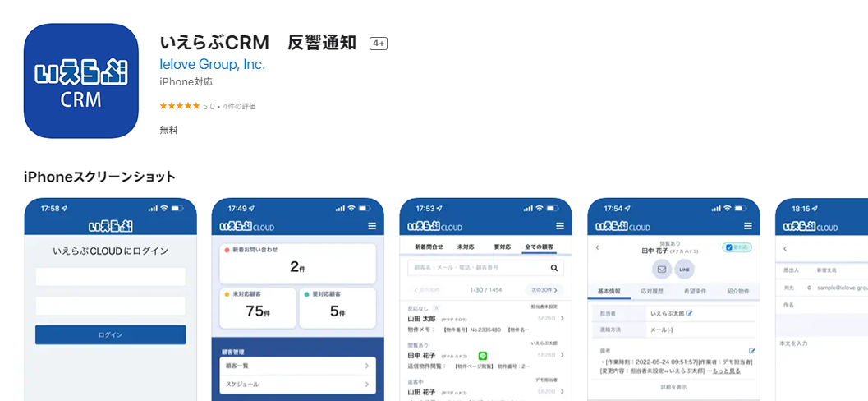Click green LINE icon beside 田中 花子 row
868x401 pixels.
pos(482,356)
